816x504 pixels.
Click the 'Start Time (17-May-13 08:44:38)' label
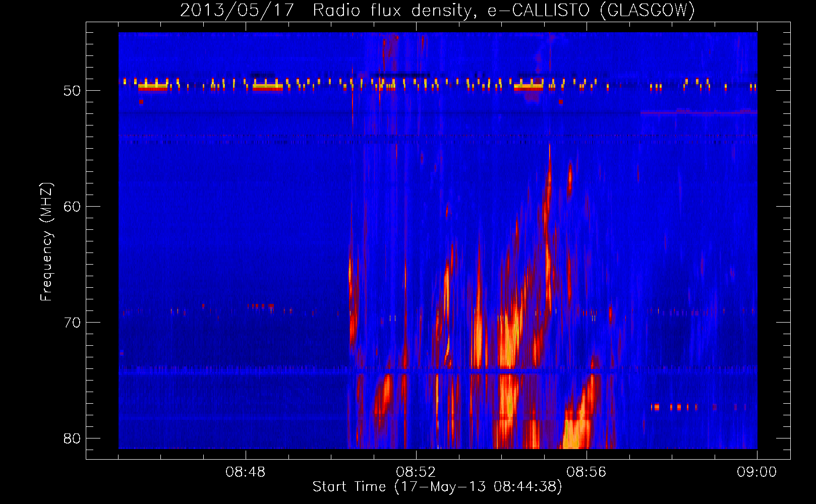click(437, 487)
